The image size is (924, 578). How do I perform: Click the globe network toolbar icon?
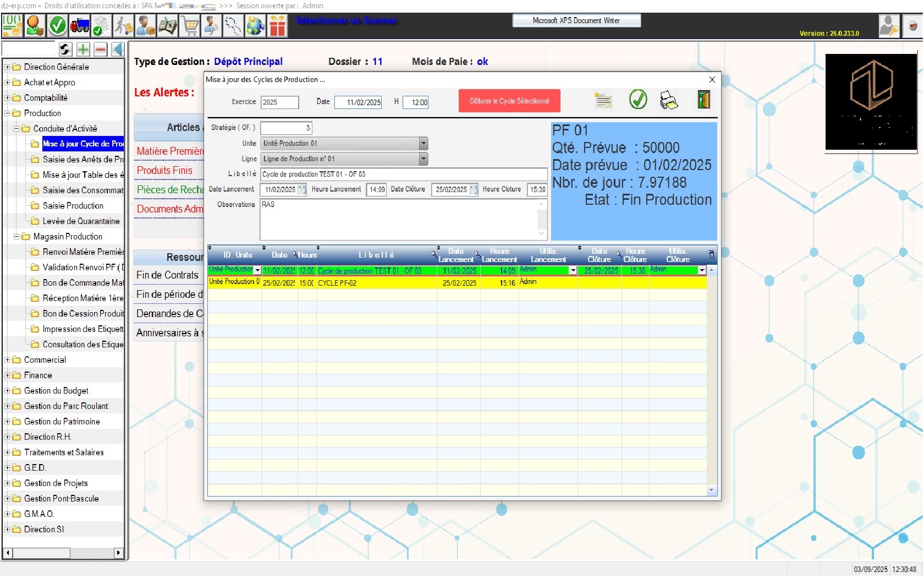point(255,25)
